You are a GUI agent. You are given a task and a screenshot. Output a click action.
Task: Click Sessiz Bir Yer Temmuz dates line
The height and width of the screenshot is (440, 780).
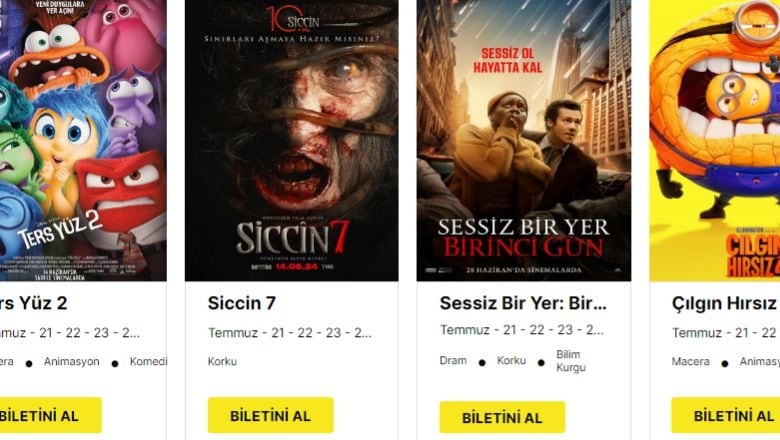click(522, 330)
